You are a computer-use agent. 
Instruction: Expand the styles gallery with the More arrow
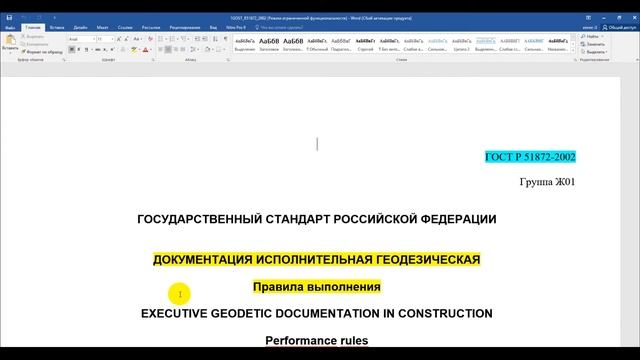(x=573, y=51)
